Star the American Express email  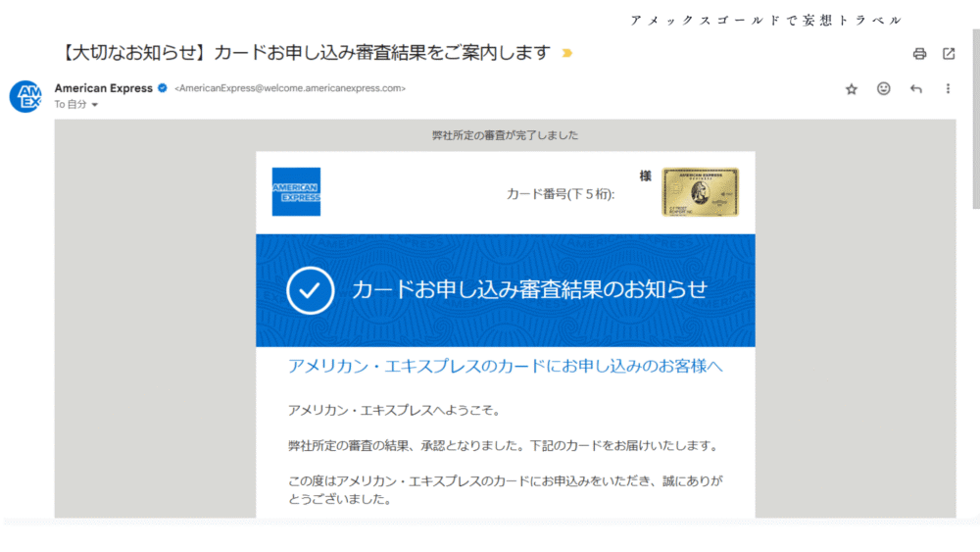click(852, 89)
